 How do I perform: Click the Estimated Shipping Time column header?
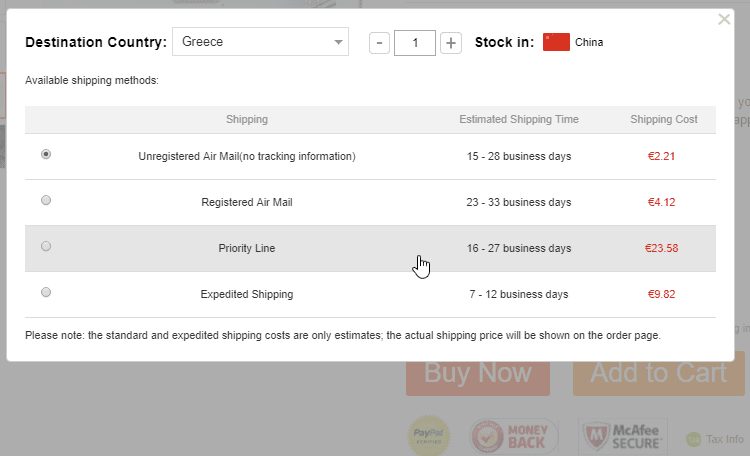point(518,120)
